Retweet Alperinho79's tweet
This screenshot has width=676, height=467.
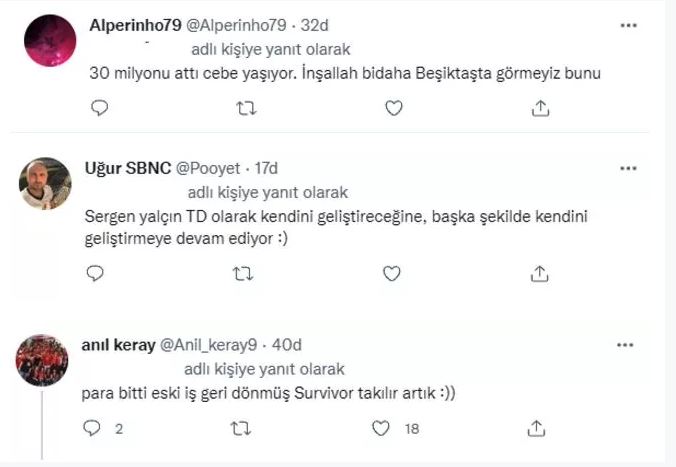click(247, 108)
